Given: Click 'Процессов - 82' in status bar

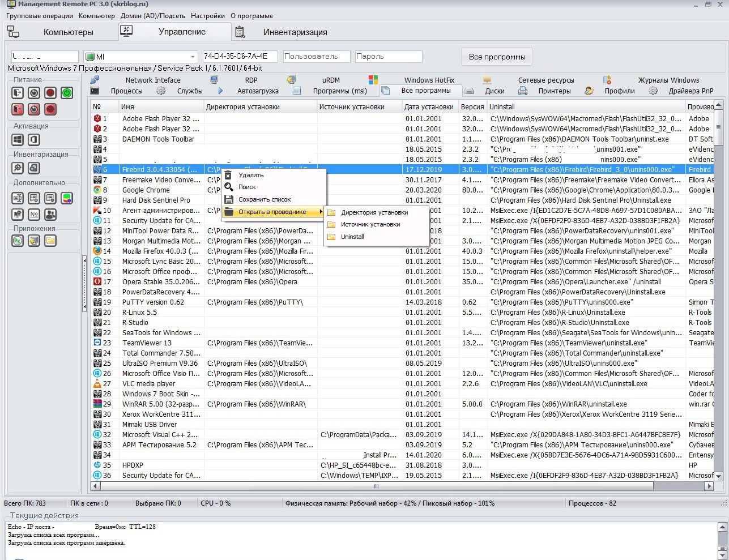Looking at the screenshot, I should click(592, 503).
